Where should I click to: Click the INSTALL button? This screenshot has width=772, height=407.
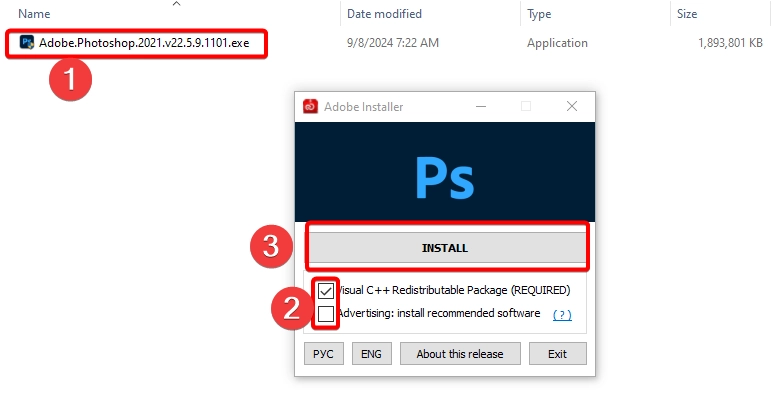pyautogui.click(x=447, y=248)
